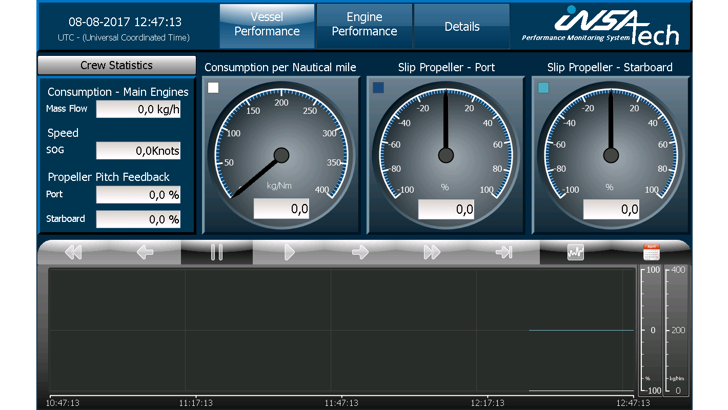Pause the trend playback
Screen dimensions: 728x410
click(x=217, y=252)
